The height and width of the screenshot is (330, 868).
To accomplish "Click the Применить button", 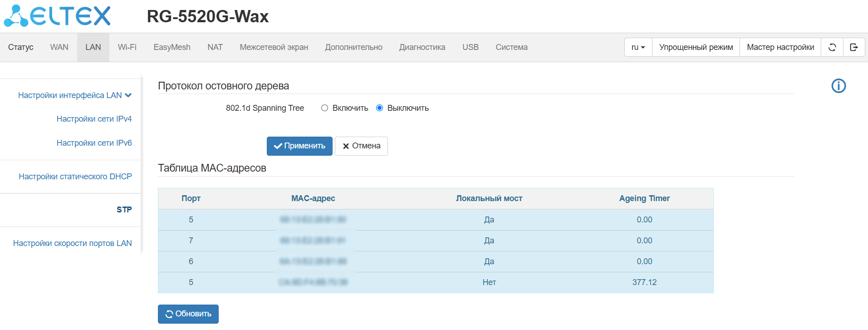I will coord(299,146).
